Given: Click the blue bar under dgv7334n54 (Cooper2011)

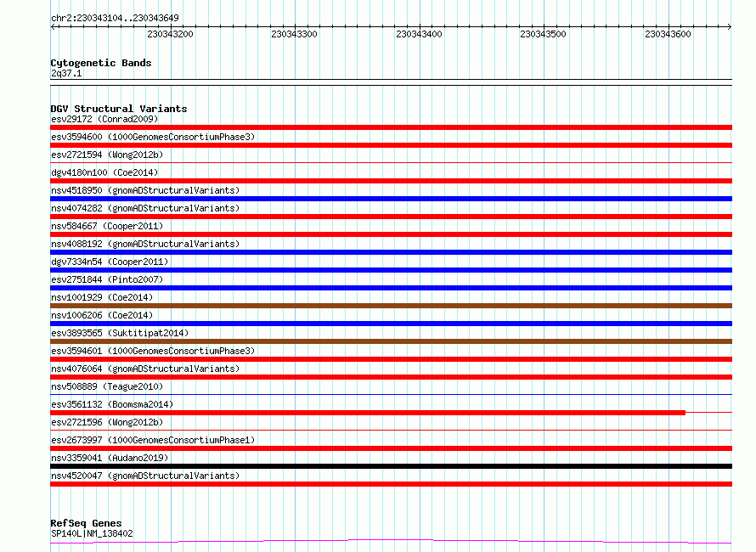Looking at the screenshot, I should [x=391, y=270].
